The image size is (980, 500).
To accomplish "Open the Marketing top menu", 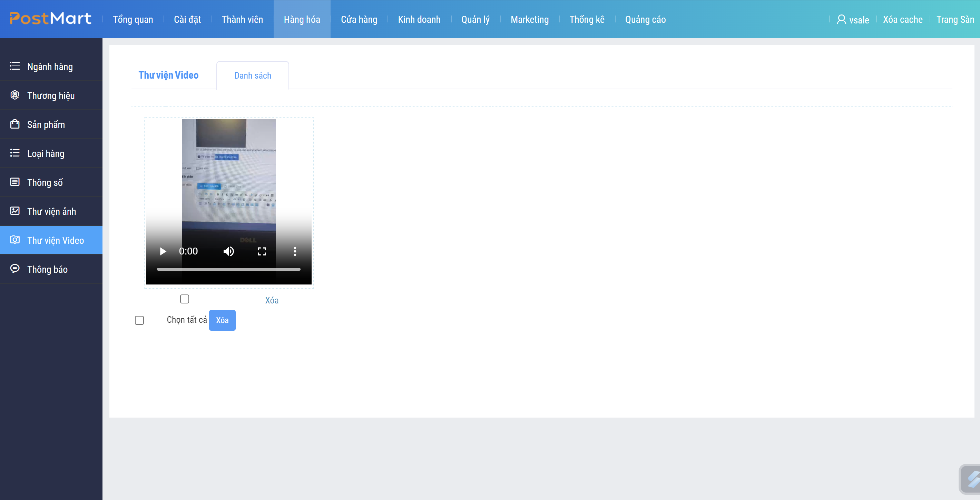I will click(x=530, y=19).
